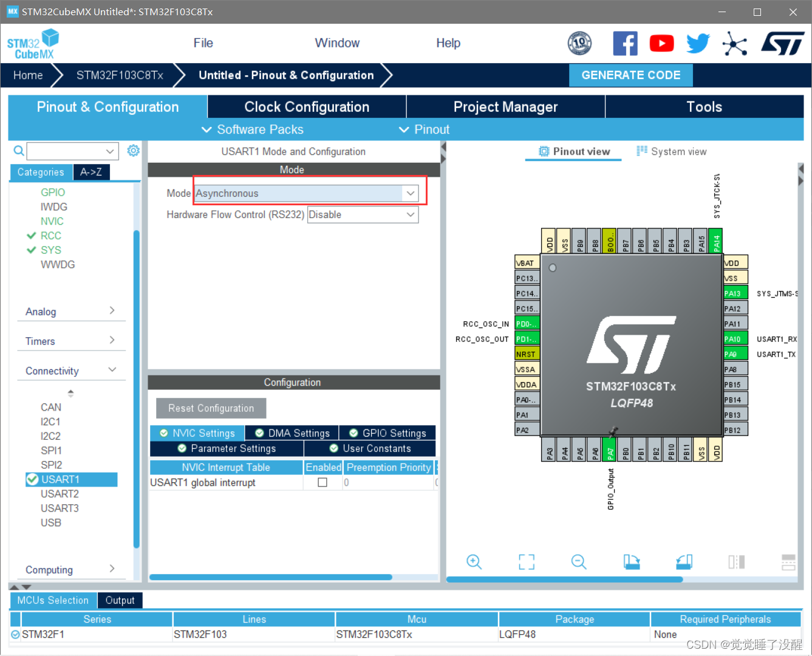Click the Reset Configuration button
The image size is (812, 656).
coord(211,408)
